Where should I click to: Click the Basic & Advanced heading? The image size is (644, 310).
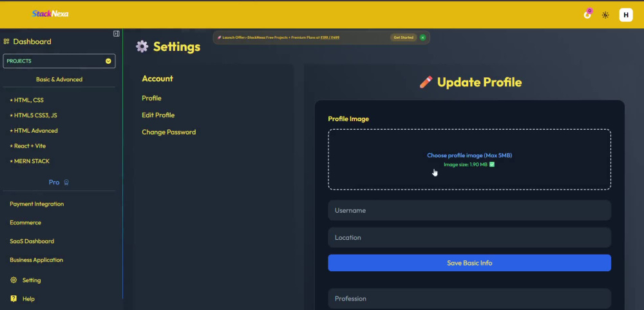click(59, 79)
